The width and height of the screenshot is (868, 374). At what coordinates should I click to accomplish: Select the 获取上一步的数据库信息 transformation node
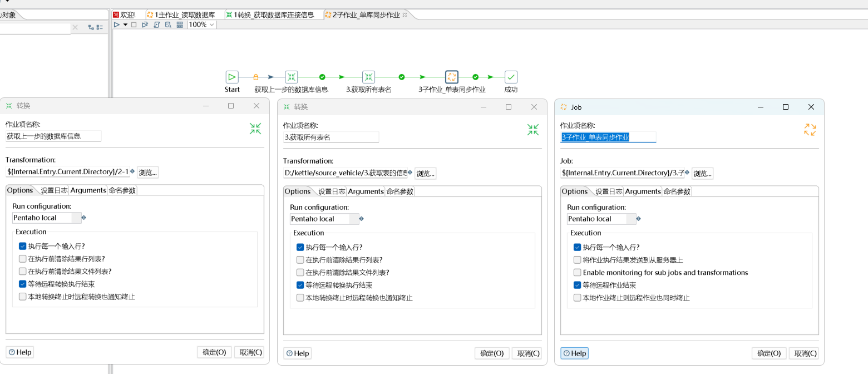click(x=292, y=77)
